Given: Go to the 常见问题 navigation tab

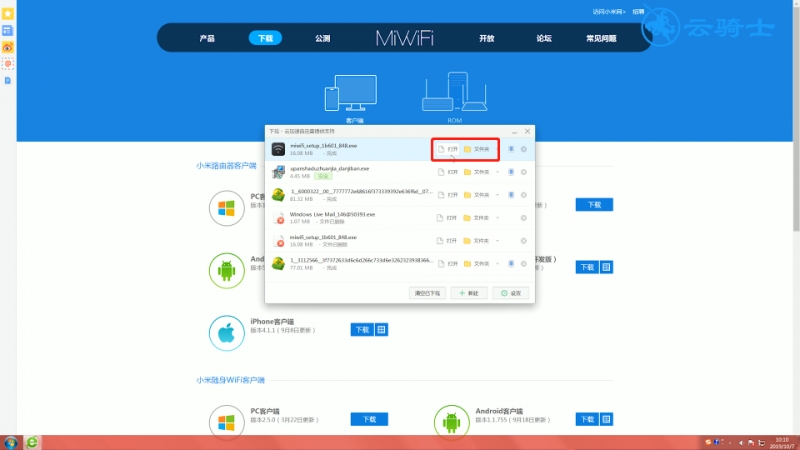Looking at the screenshot, I should pos(602,38).
